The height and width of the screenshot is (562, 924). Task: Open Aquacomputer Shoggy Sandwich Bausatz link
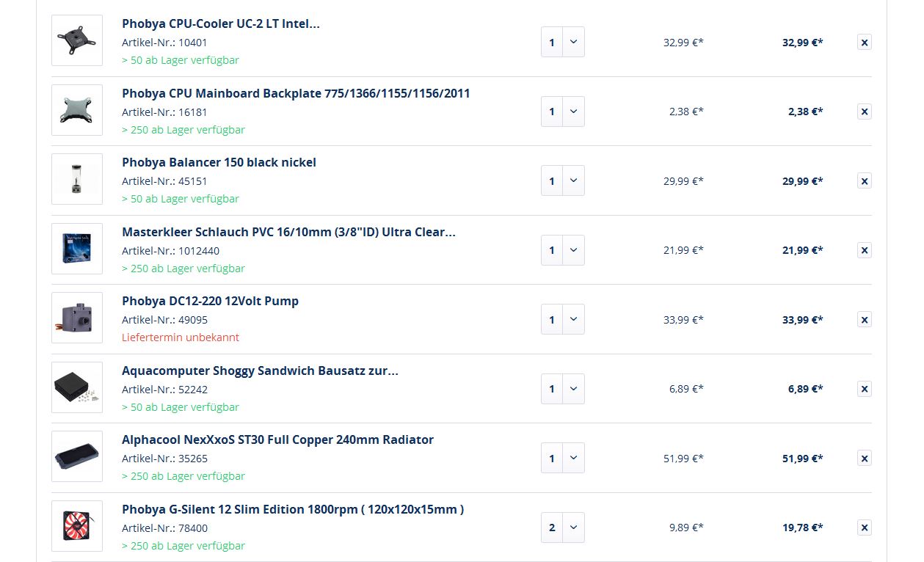260,371
